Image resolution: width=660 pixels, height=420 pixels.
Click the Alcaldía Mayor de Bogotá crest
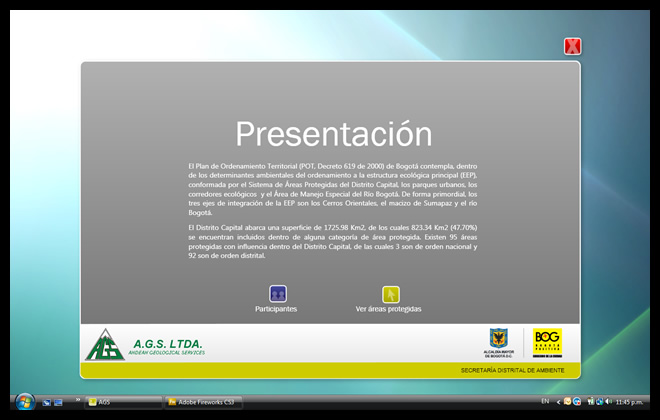[x=497, y=338]
